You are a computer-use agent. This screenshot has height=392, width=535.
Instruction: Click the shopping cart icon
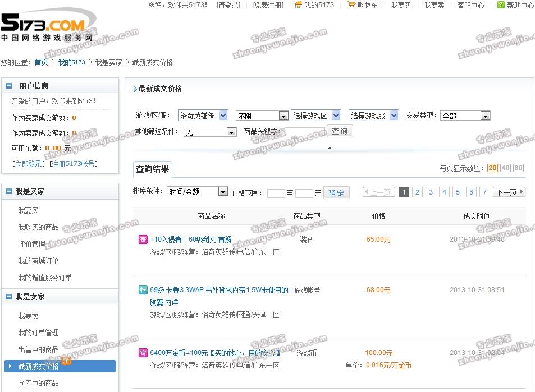(351, 5)
